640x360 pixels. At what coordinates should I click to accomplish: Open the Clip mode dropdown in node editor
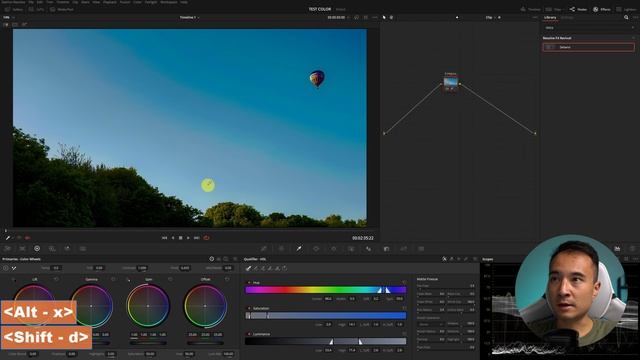click(490, 18)
